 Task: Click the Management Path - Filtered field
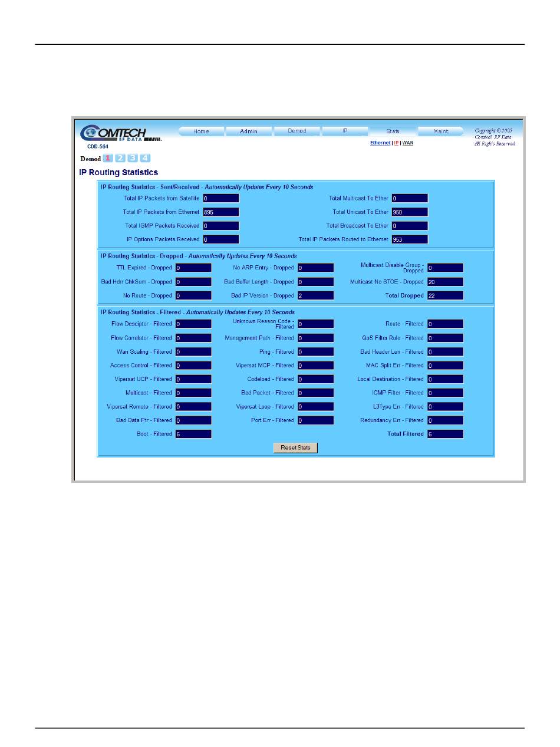coord(315,338)
